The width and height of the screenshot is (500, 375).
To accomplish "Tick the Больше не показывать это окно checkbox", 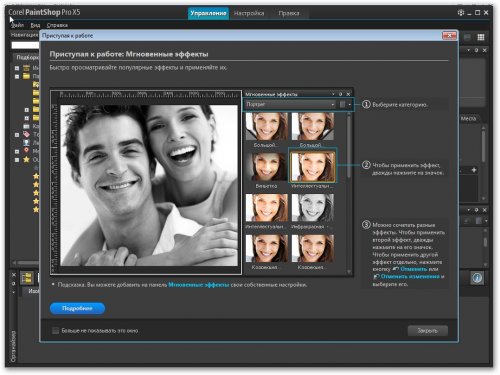I will 55,330.
